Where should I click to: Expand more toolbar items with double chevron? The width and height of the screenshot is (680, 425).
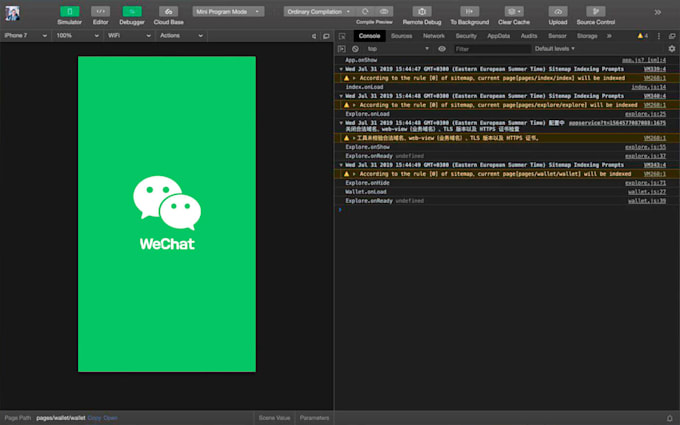tap(657, 12)
